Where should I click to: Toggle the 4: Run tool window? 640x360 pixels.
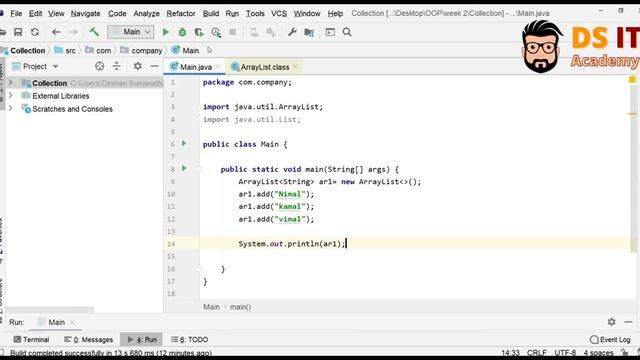[x=142, y=340]
